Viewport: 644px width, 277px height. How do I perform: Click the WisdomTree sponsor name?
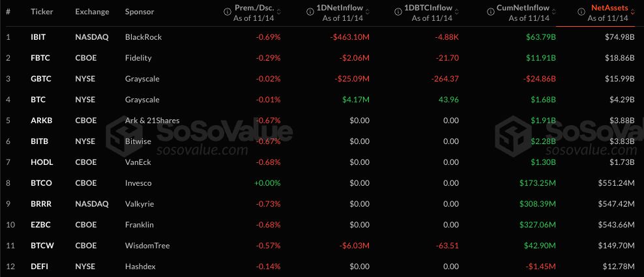147,246
